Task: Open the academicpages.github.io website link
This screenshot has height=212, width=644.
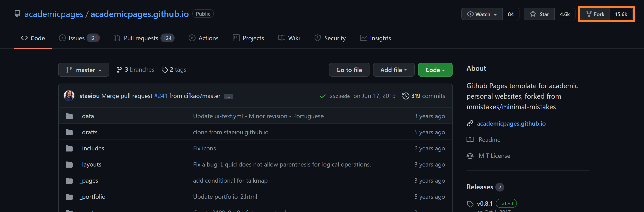Action: point(511,124)
